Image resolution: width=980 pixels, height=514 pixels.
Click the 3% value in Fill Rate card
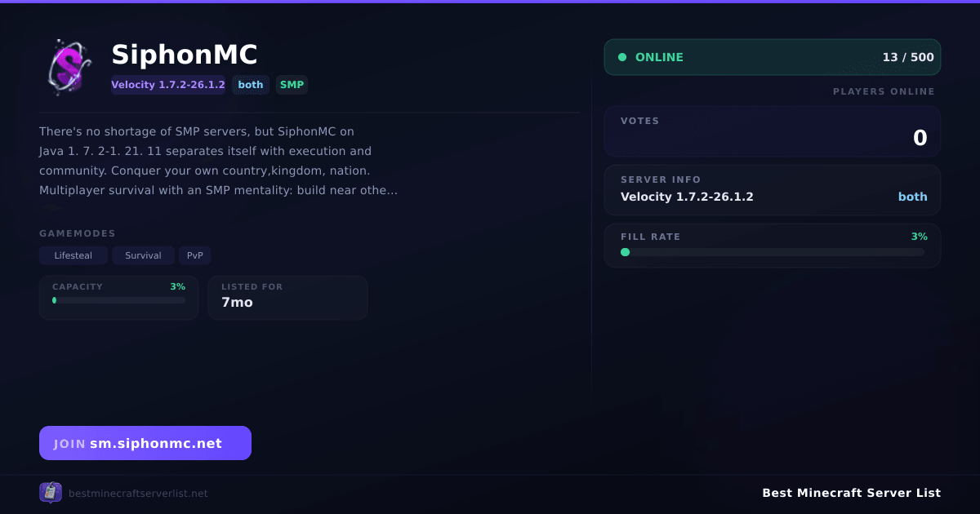[x=920, y=237]
